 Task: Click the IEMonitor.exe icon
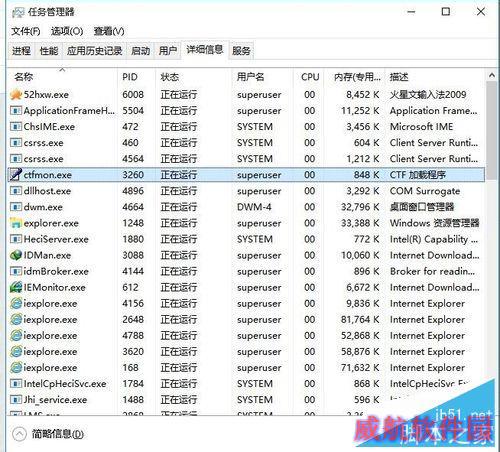click(x=16, y=287)
